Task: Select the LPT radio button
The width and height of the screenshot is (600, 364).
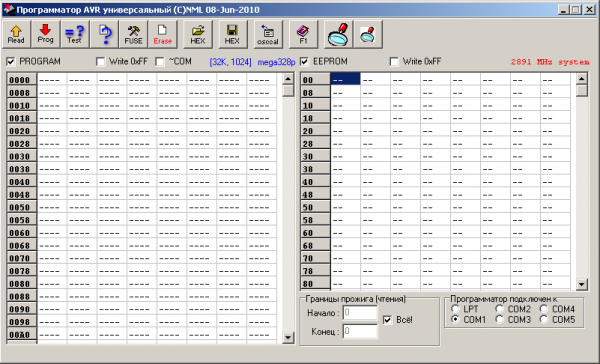Action: coord(455,309)
